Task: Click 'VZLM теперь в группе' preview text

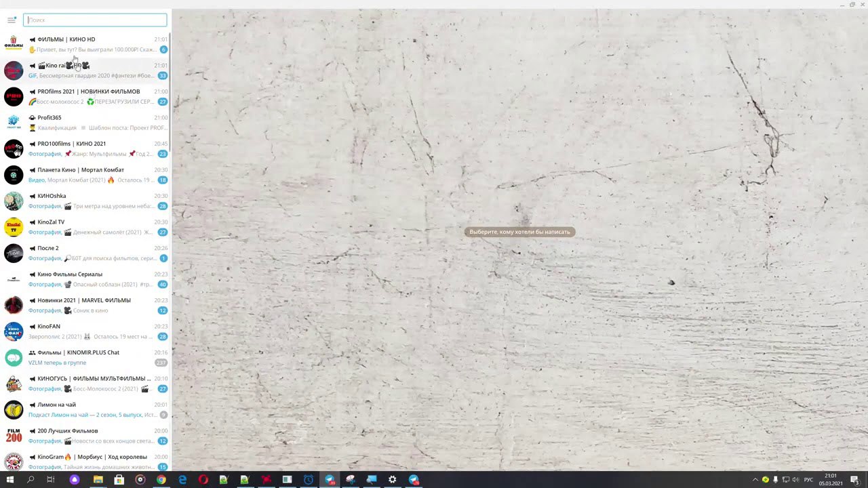Action: click(x=57, y=363)
